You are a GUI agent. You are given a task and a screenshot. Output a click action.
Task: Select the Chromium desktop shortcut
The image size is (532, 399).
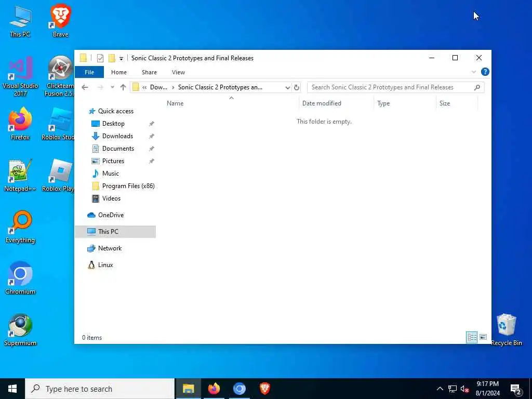(x=20, y=278)
